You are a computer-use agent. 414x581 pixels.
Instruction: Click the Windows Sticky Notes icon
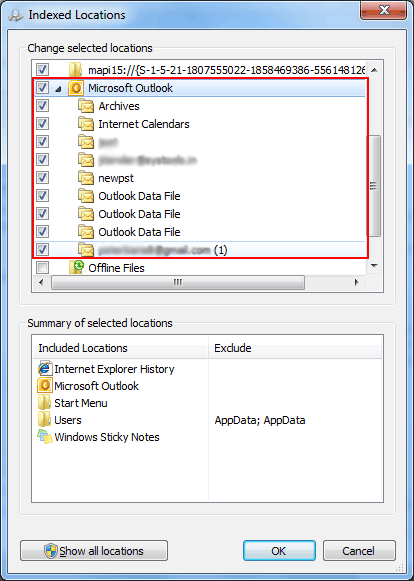click(44, 437)
